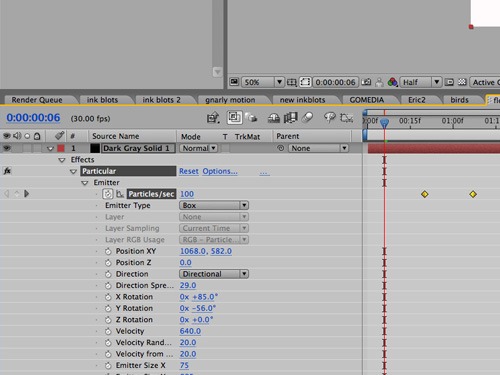Toggle the auto-keyframe icon
The image size is (500, 375).
(x=346, y=118)
